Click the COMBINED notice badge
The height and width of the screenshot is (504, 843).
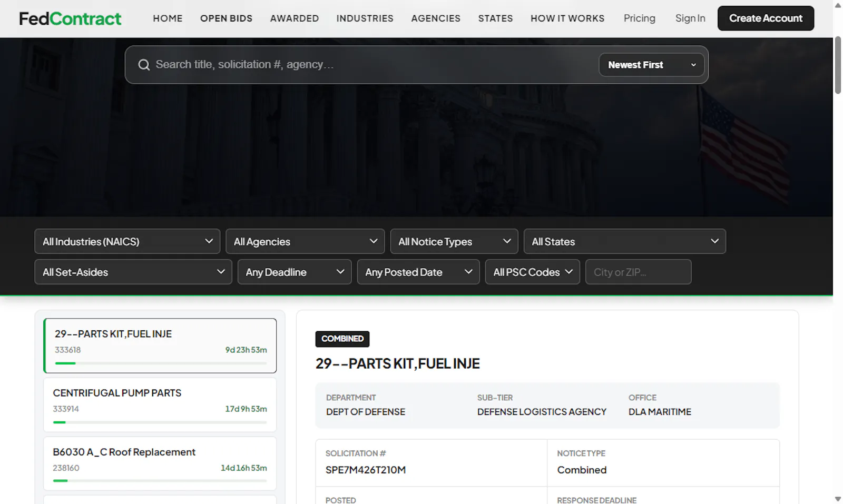[342, 339]
